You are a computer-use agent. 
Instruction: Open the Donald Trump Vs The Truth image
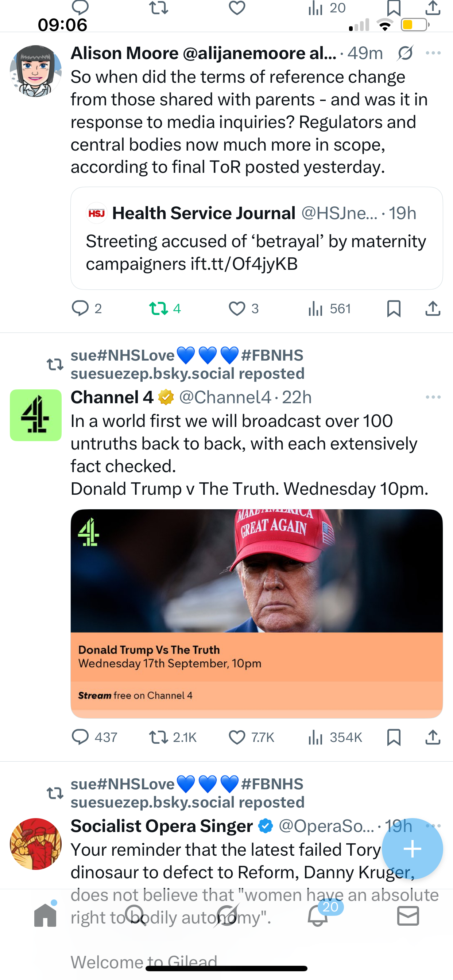(256, 612)
